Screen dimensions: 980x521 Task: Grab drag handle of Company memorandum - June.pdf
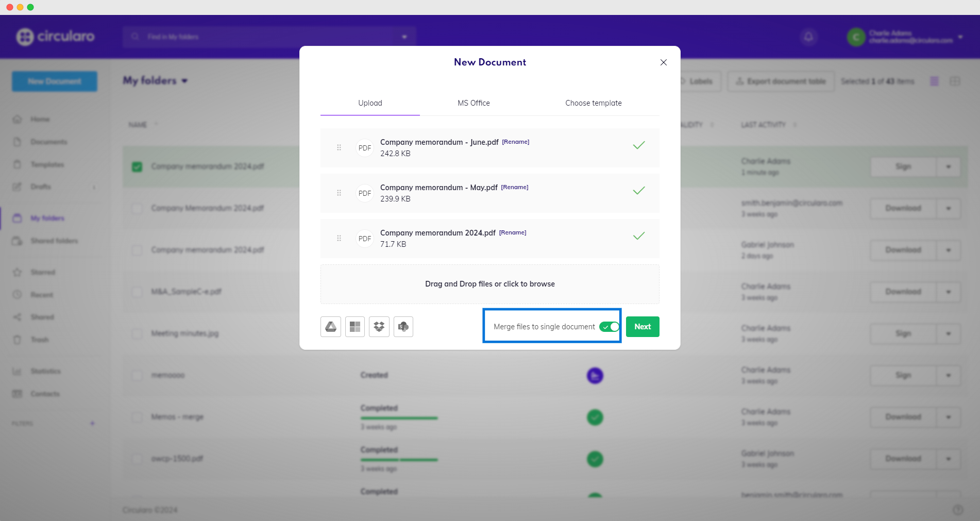tap(339, 148)
